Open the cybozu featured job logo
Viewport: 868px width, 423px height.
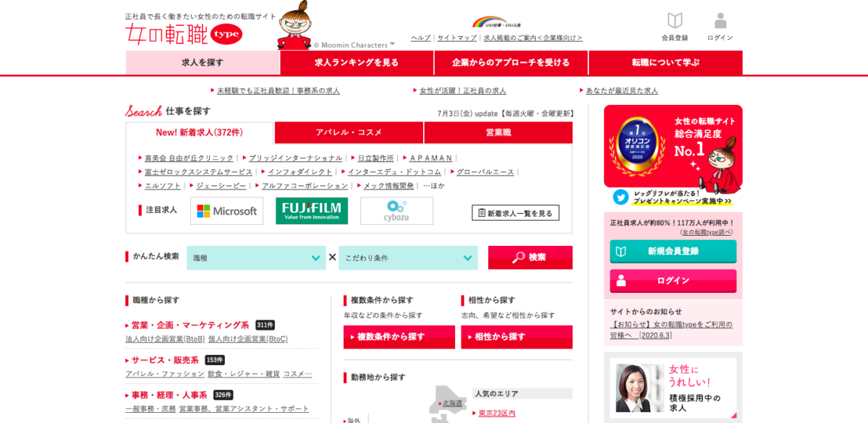click(x=396, y=211)
